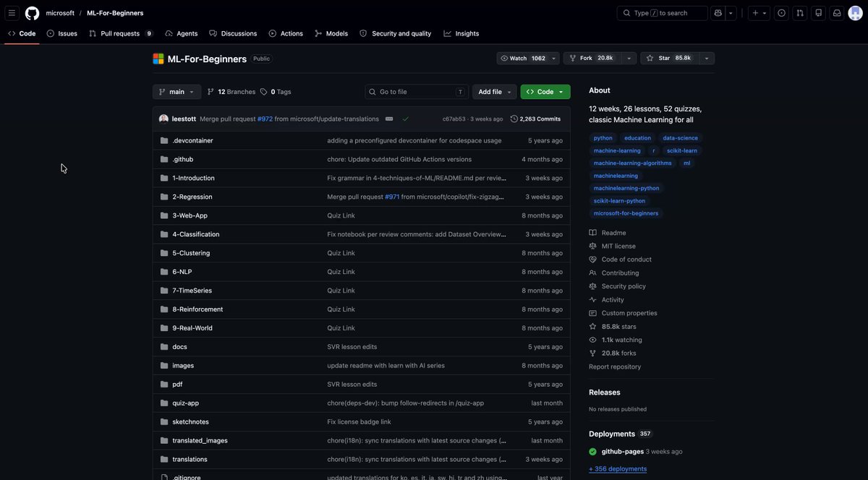Open the star lists dropdown arrow
Image resolution: width=868 pixels, height=480 pixels.
(x=707, y=58)
